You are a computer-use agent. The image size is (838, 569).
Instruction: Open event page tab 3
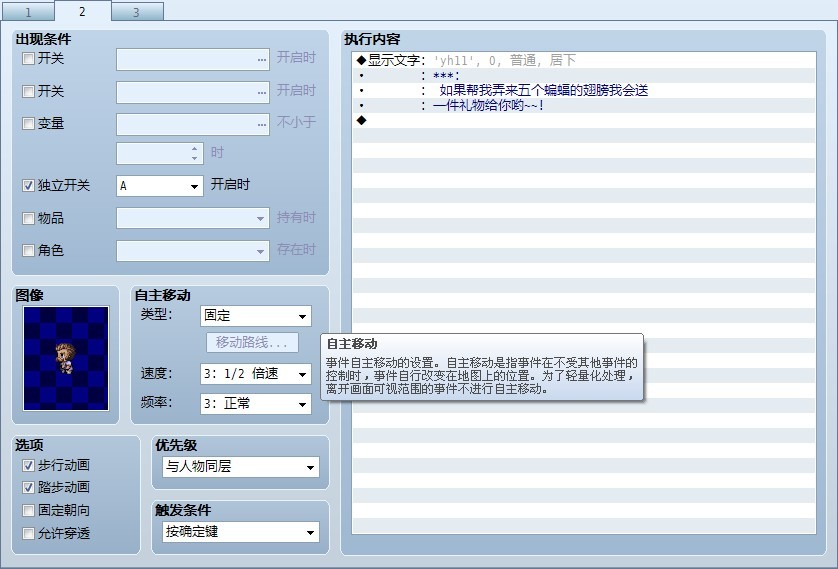tap(137, 12)
